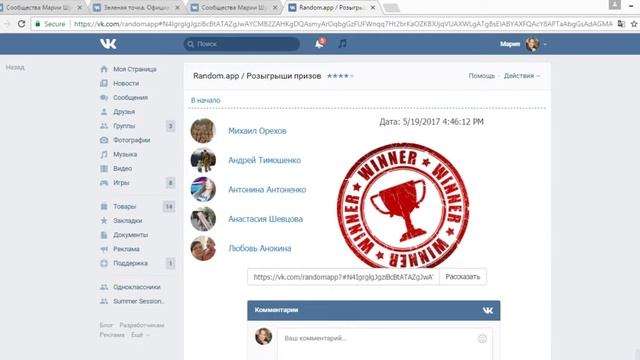Open Моя Страница sidebar link
Image resolution: width=640 pixels, height=360 pixels.
click(x=135, y=69)
